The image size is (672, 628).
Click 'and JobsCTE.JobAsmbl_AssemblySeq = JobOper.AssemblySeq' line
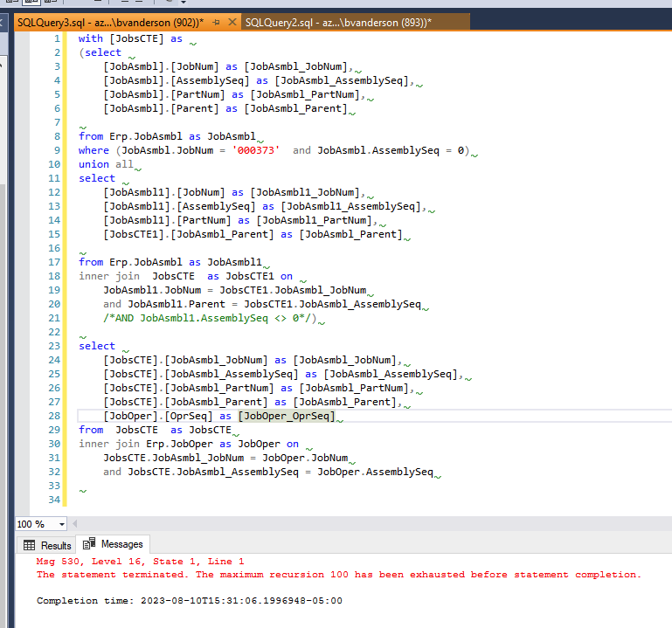(268, 472)
